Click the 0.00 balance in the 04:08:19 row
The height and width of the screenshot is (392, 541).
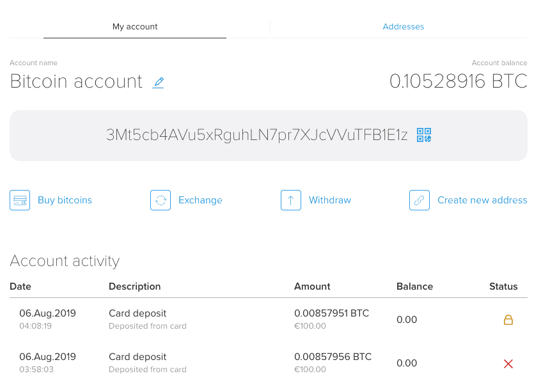pos(407,320)
